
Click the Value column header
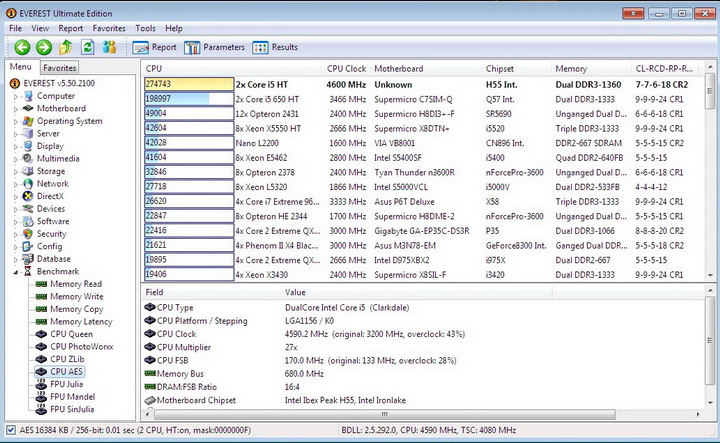416,292
